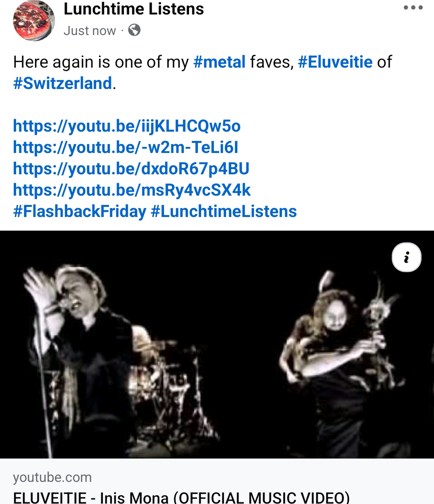434x504 pixels.
Task: Click the globe public audience icon
Action: [134, 30]
